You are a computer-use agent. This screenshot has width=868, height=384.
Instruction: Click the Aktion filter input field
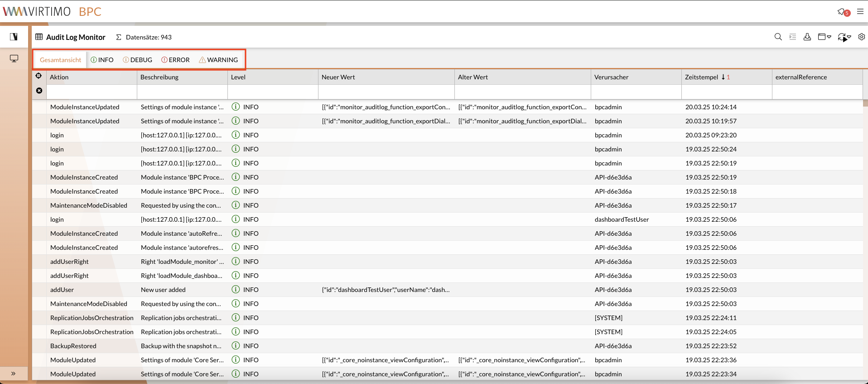tap(92, 92)
